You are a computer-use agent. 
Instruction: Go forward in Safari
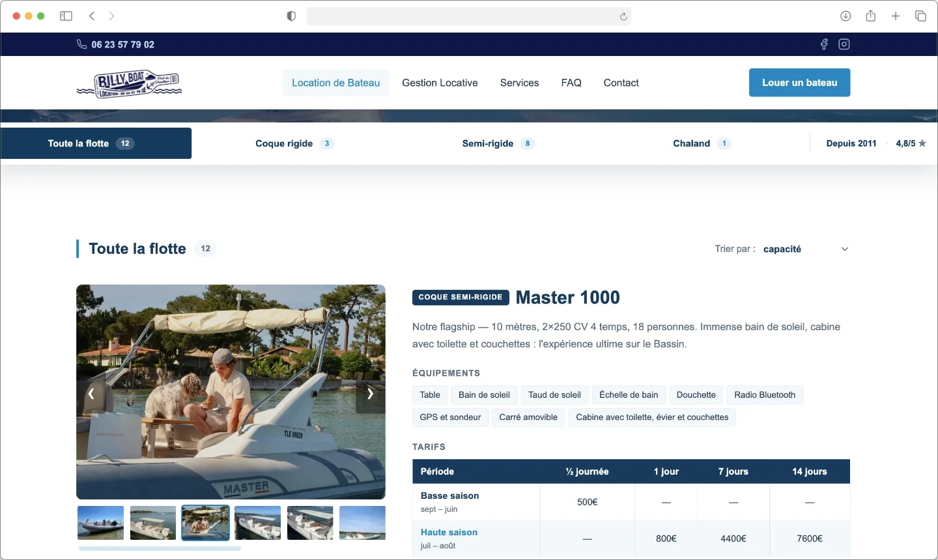[111, 16]
